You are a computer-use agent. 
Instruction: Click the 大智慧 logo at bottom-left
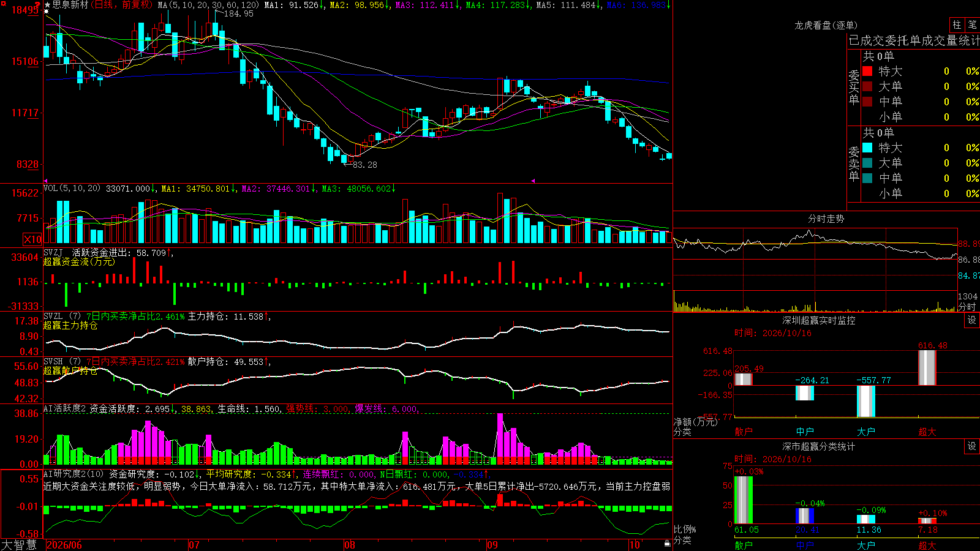pyautogui.click(x=20, y=544)
